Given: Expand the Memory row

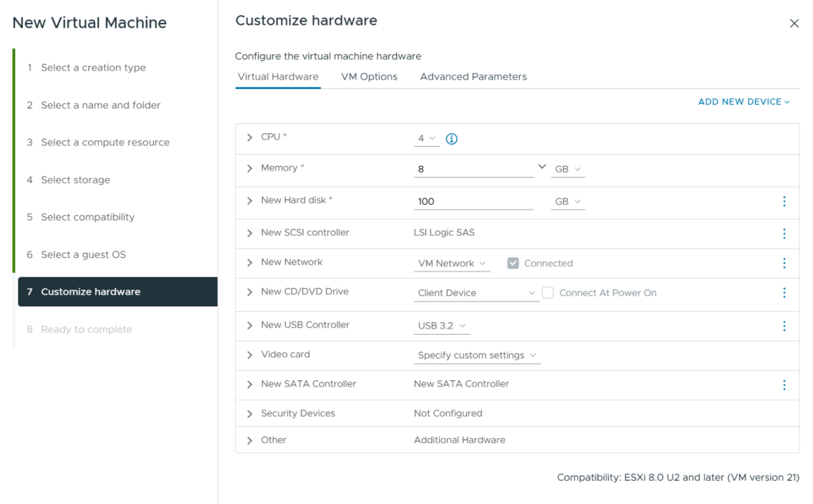Looking at the screenshot, I should tap(249, 168).
